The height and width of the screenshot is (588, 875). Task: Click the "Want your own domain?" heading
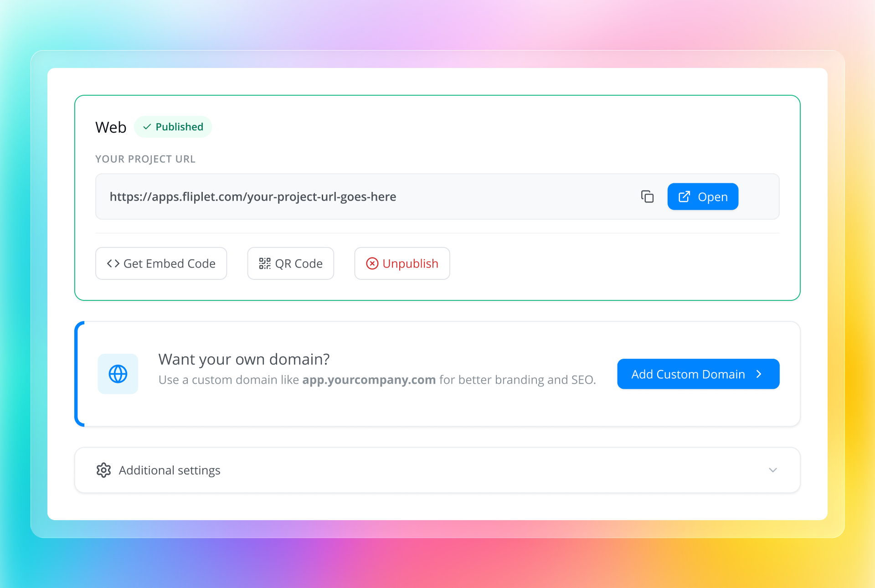[244, 359]
